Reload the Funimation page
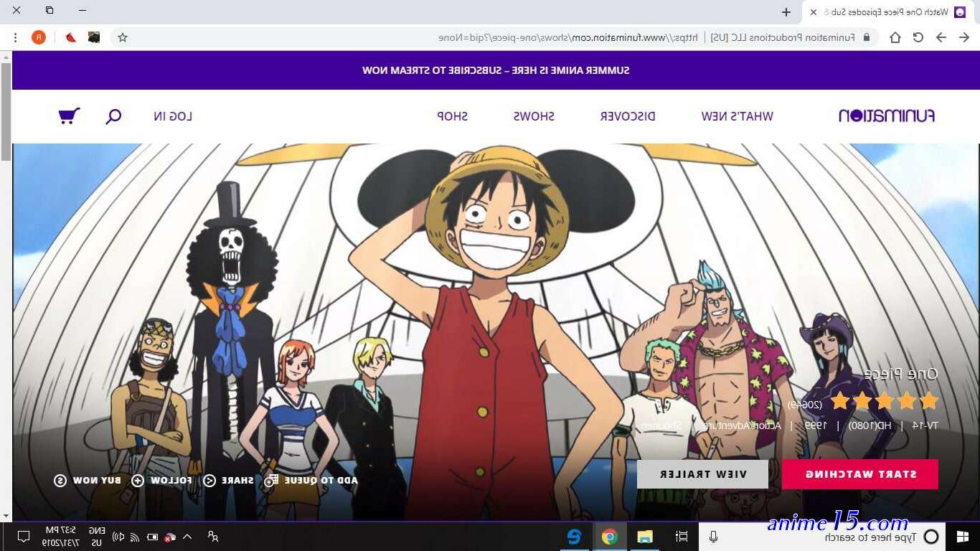 tap(918, 37)
